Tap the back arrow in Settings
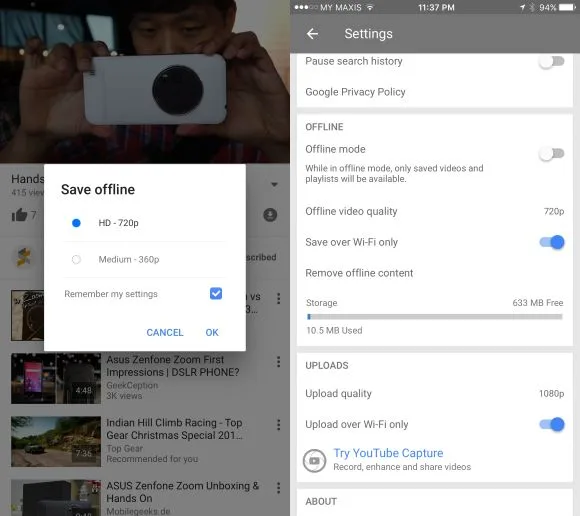Viewport: 580px width, 516px height. click(x=312, y=34)
